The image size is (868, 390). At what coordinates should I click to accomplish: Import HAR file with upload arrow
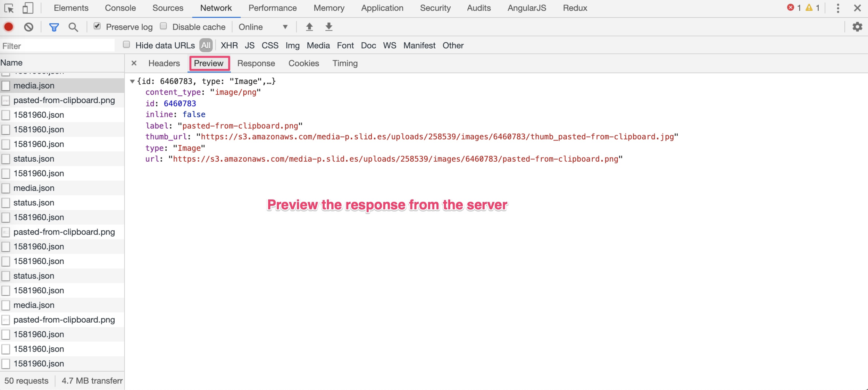(x=309, y=27)
